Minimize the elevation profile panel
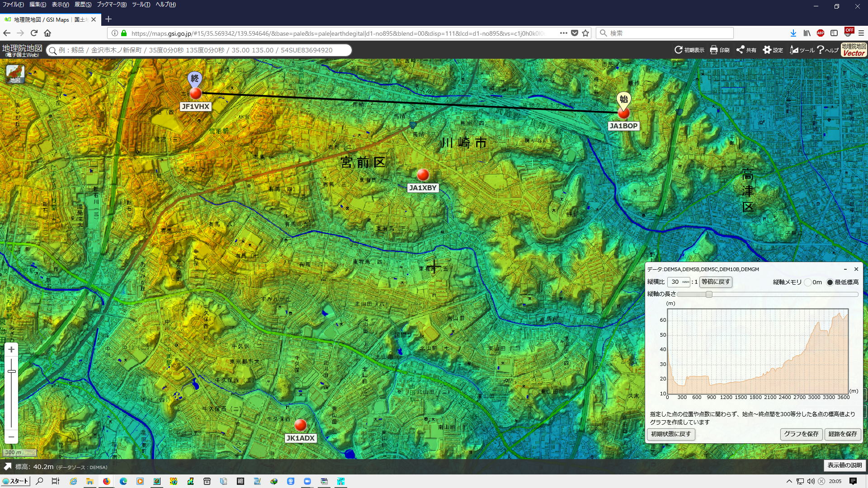868x488 pixels. coord(845,269)
